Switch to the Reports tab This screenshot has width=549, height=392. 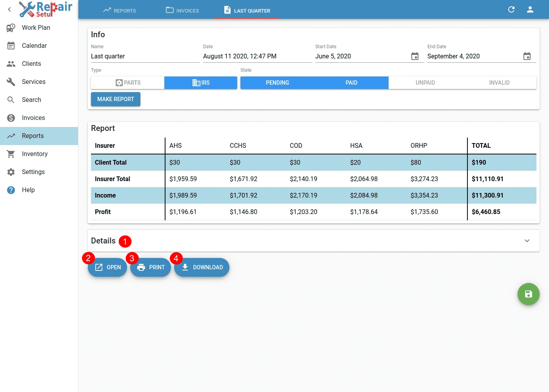[x=120, y=11]
